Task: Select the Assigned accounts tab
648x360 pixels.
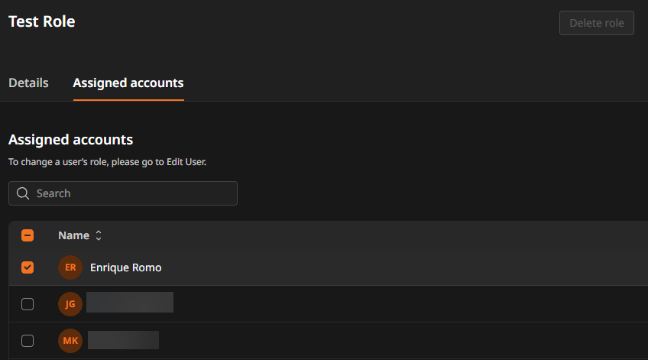Action: (x=128, y=83)
